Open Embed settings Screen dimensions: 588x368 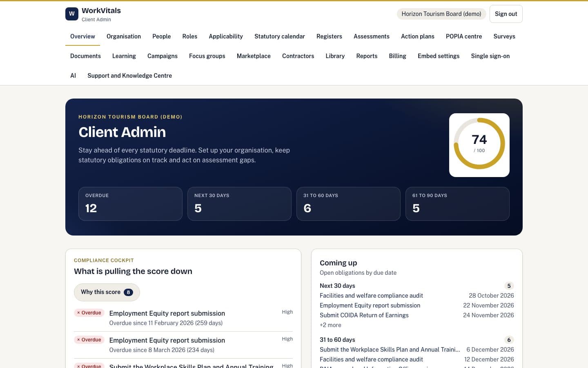click(x=439, y=56)
